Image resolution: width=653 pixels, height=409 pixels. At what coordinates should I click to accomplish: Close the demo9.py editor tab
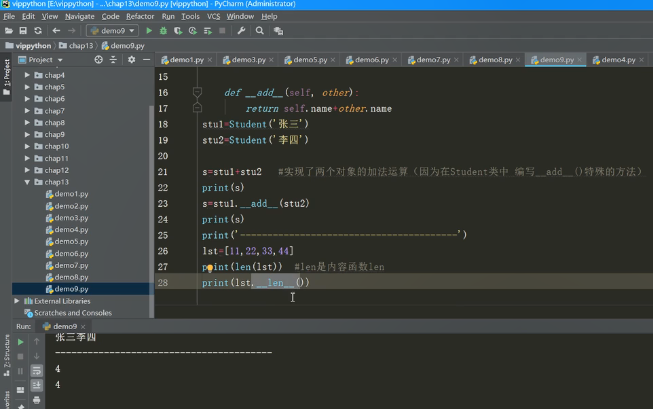click(x=579, y=60)
